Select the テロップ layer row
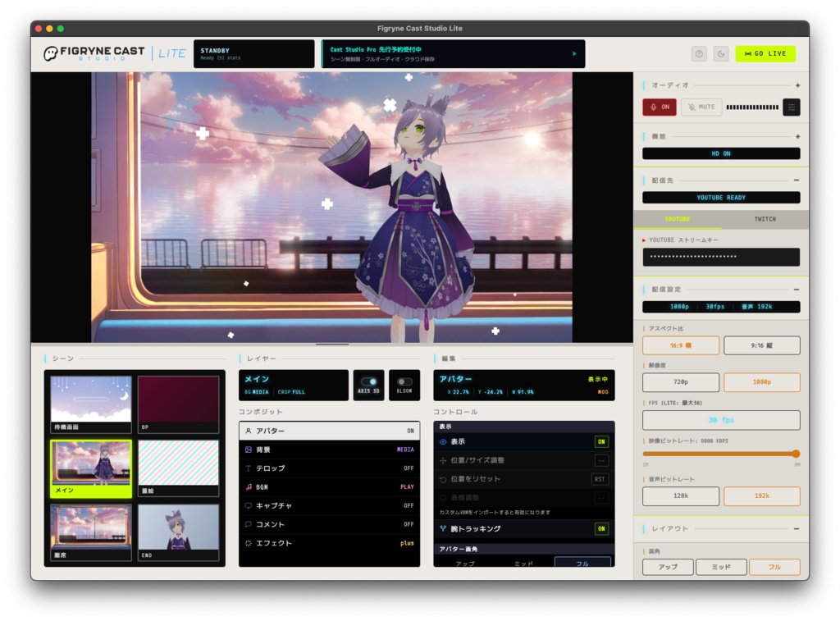This screenshot has width=840, height=621. point(330,468)
